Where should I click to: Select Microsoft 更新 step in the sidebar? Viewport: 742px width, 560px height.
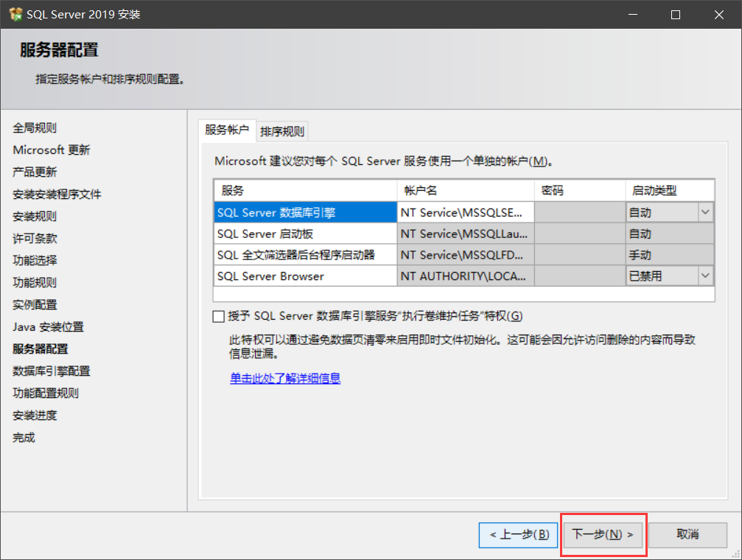(x=51, y=150)
